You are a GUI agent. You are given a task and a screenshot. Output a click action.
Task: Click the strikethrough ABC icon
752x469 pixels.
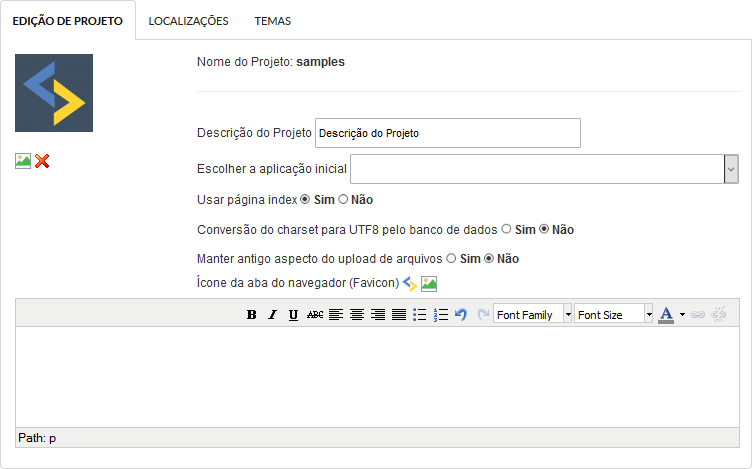point(315,314)
